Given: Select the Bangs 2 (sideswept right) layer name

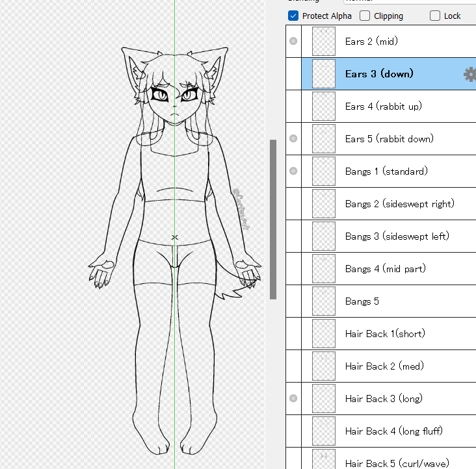Looking at the screenshot, I should click(400, 203).
